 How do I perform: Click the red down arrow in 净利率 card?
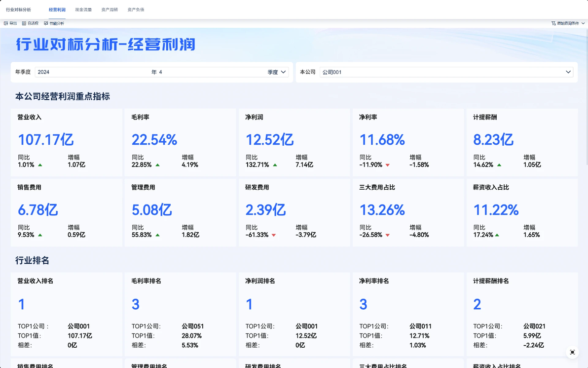coord(388,165)
